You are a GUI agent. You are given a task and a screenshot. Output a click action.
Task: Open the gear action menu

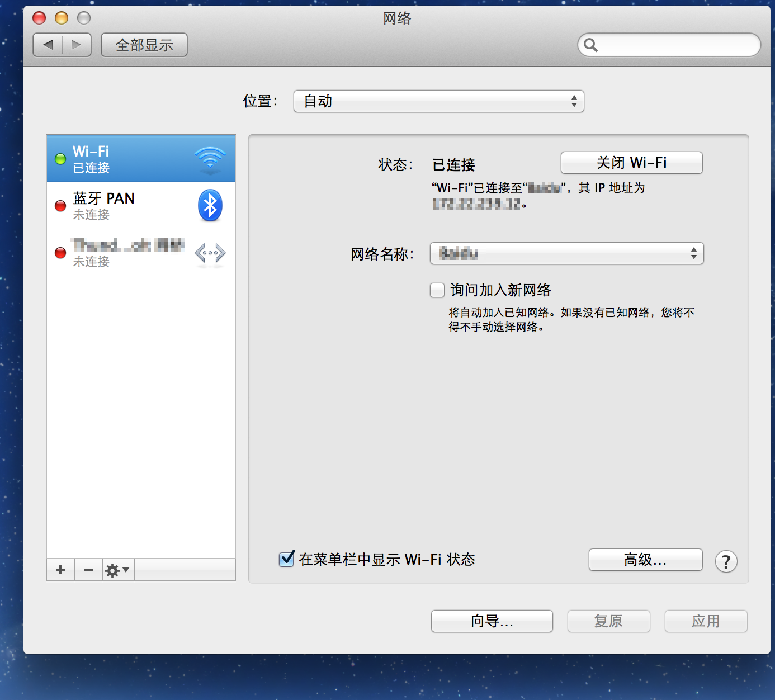(x=117, y=570)
